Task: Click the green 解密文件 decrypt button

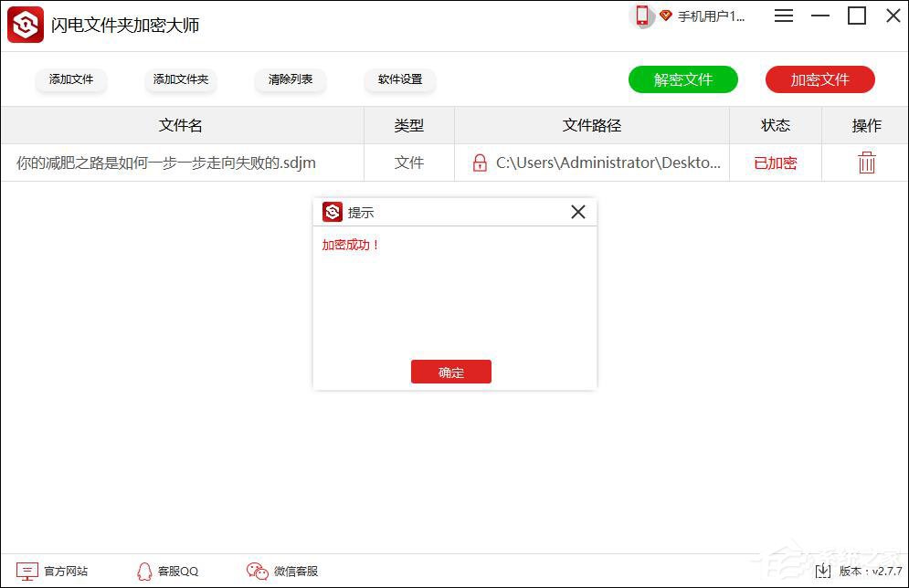Action: 682,79
